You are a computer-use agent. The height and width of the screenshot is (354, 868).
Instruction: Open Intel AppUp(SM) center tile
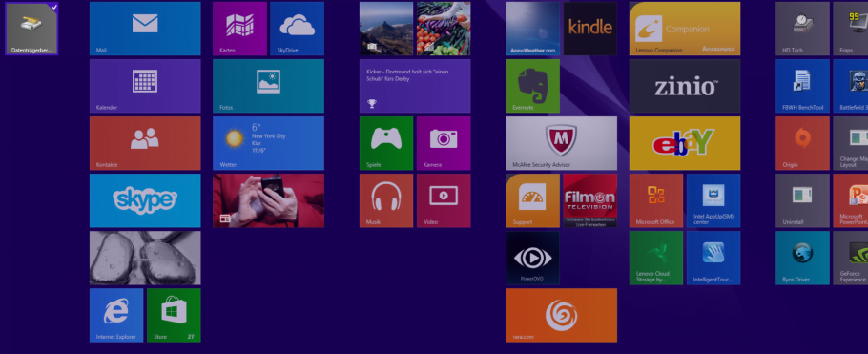pos(713,200)
